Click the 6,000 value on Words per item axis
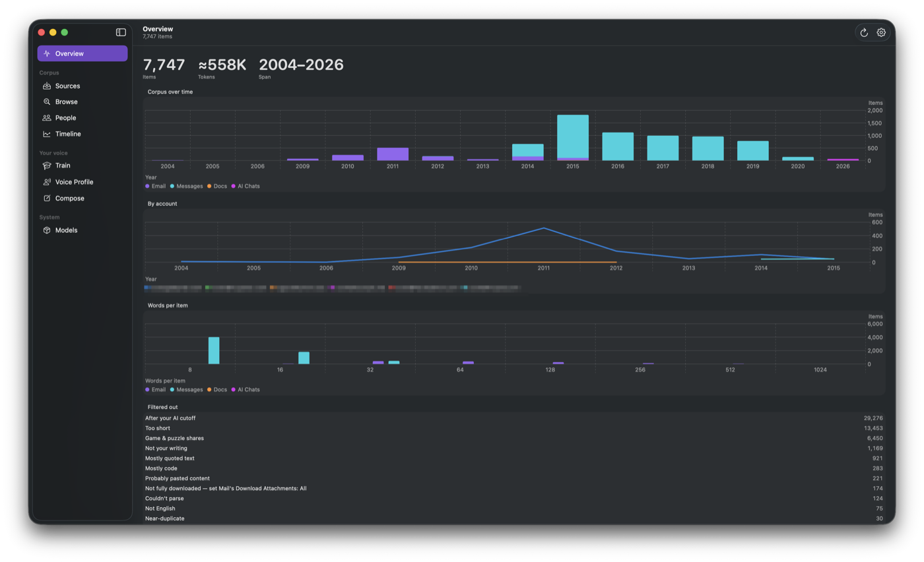The image size is (924, 562). [x=874, y=325]
